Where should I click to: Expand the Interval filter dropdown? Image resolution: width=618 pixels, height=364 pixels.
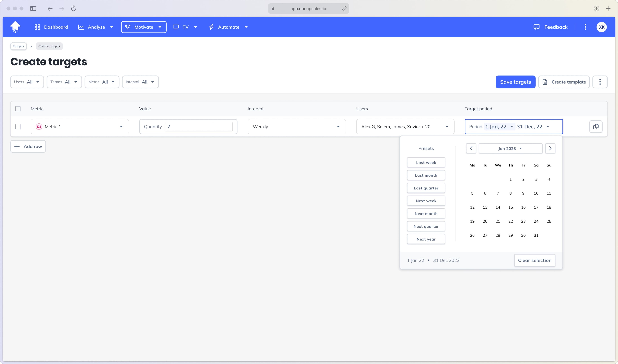(140, 82)
